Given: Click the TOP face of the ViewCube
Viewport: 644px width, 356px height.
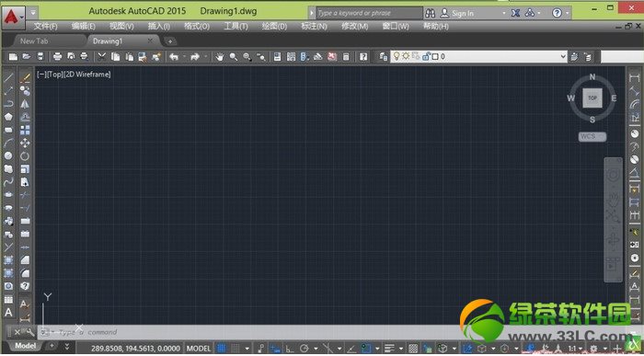Looking at the screenshot, I should point(592,98).
